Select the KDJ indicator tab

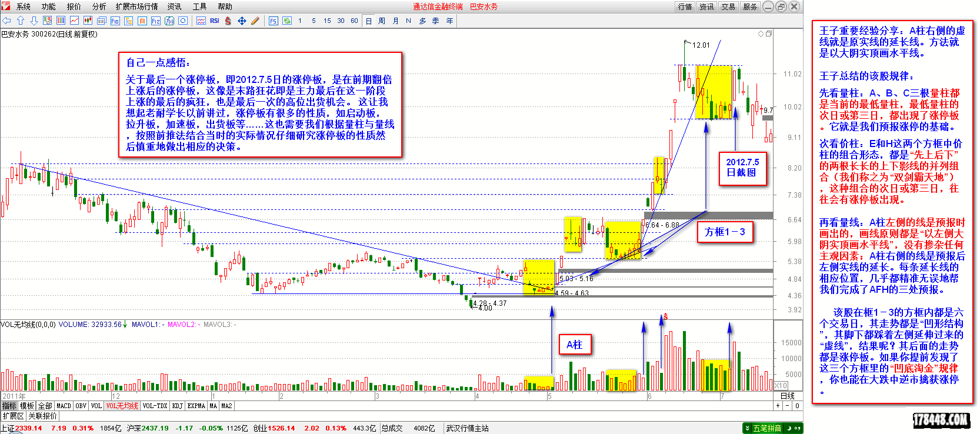coord(177,406)
